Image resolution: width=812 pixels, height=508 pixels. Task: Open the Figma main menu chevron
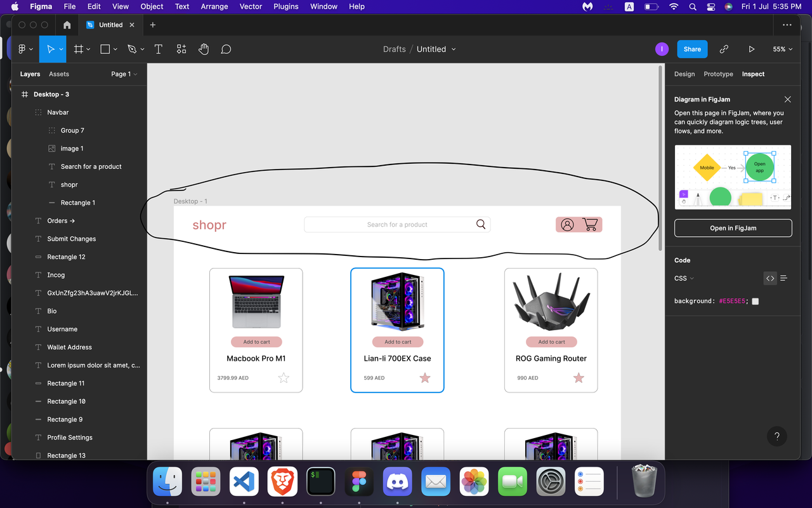pos(30,49)
